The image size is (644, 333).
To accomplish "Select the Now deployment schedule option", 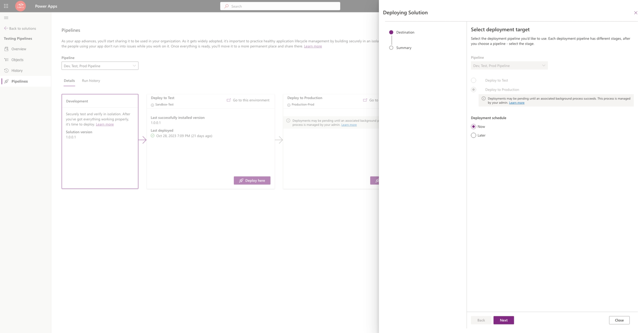I will [473, 126].
